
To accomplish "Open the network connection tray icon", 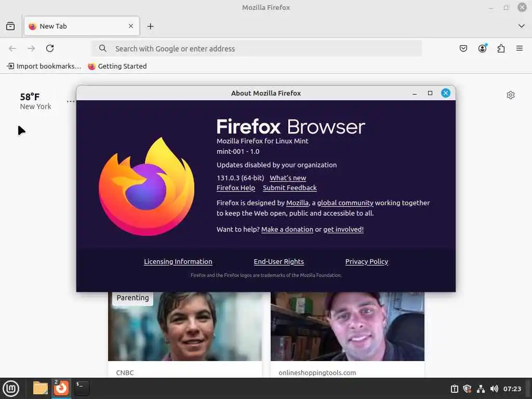I will tap(481, 389).
